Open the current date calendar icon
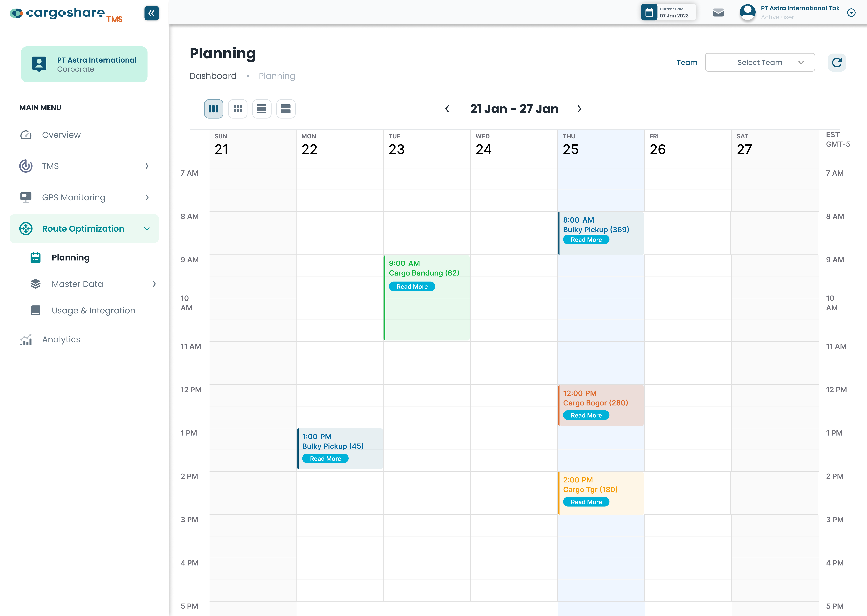Screen dimensions: 867x616 pos(649,12)
